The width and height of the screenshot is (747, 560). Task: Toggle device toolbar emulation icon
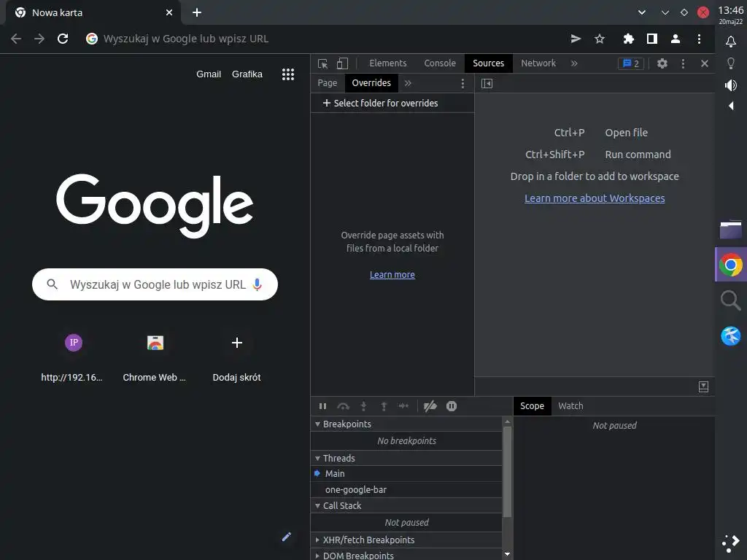pyautogui.click(x=342, y=63)
